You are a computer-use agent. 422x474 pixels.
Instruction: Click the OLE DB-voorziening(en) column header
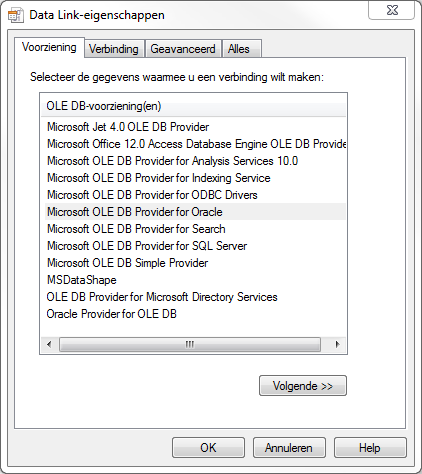pyautogui.click(x=193, y=106)
